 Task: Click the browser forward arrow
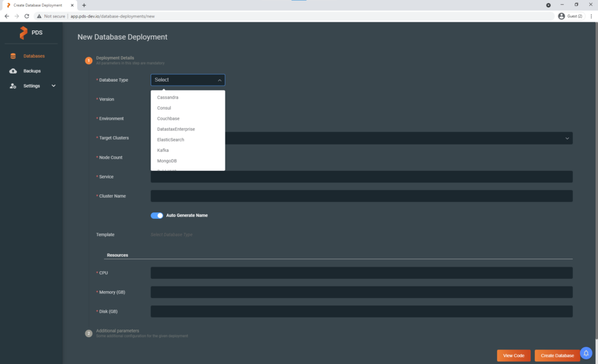[17, 16]
